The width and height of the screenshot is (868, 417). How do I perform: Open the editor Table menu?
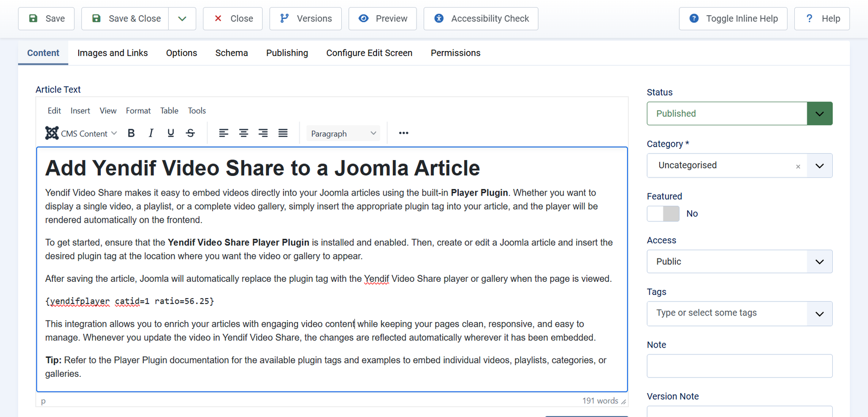(169, 111)
